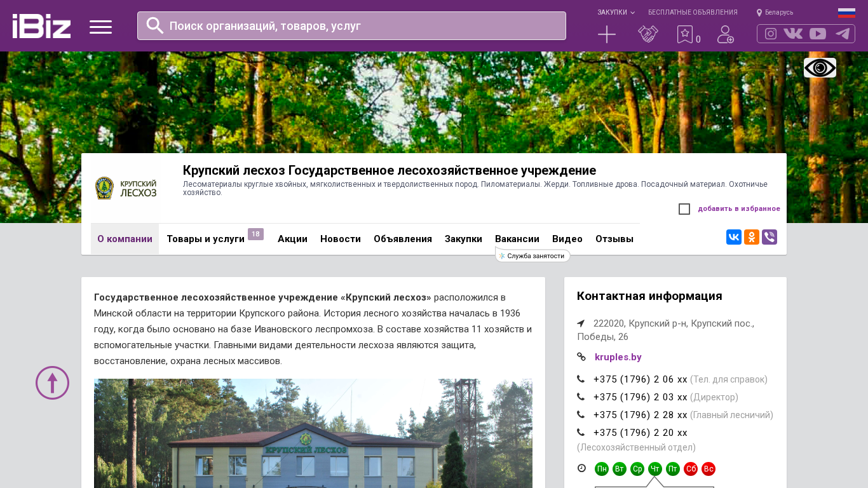Viewport: 868px width, 488px height.
Task: Toggle the accessibility eye view mode
Action: 820,67
